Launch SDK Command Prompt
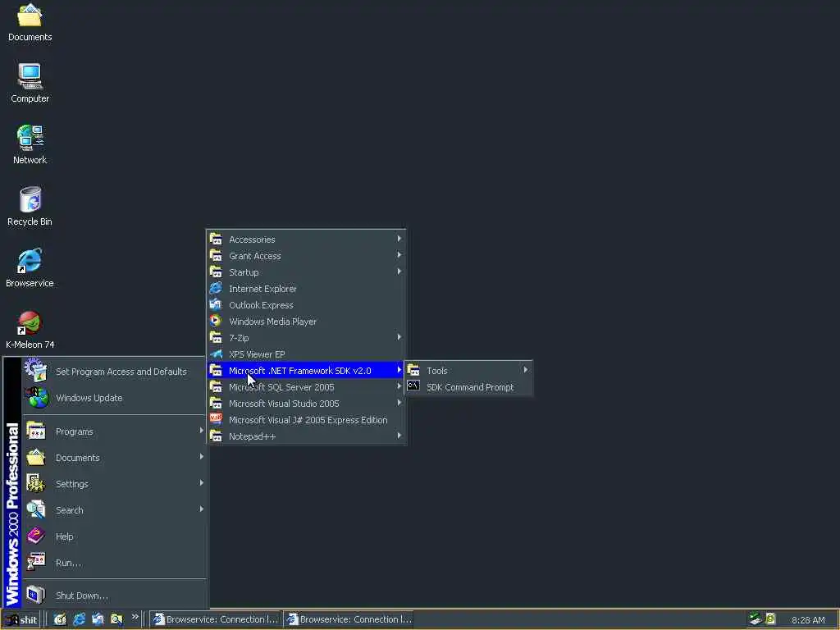 point(468,387)
